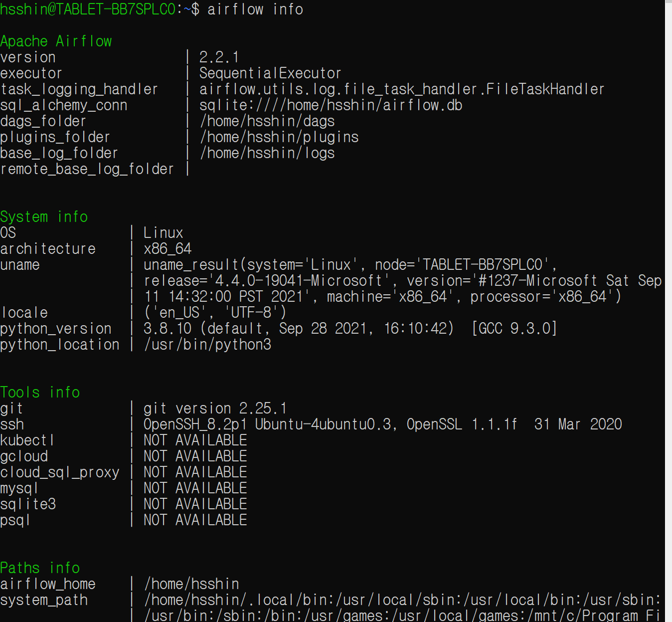This screenshot has width=672, height=622.
Task: Click NOT AVAILABLE next to kubectl
Action: (x=195, y=440)
